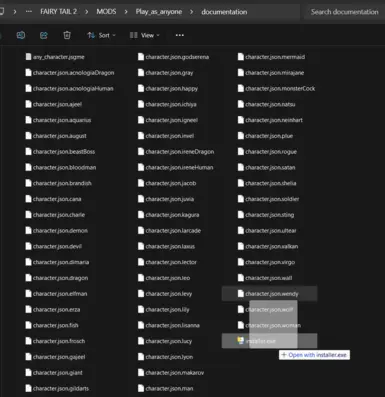The height and width of the screenshot is (397, 385).
Task: Select character.json.gildarts file
Action: coord(57,388)
